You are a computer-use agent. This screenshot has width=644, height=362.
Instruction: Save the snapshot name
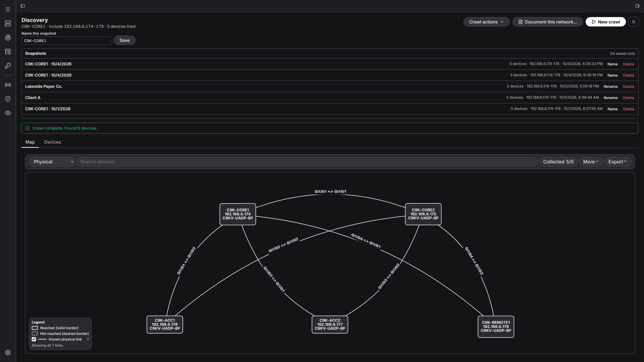click(x=124, y=40)
